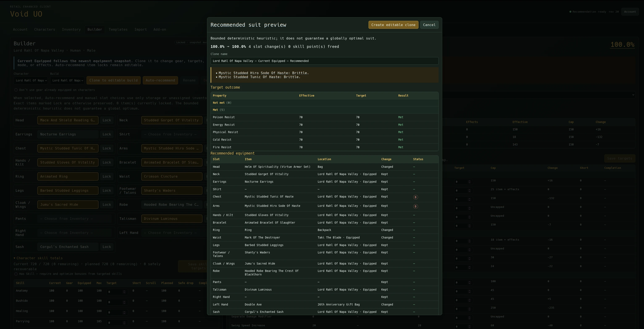Toggle the Has Skill require and optimize checkbox
This screenshot has height=329, width=644.
click(16, 274)
